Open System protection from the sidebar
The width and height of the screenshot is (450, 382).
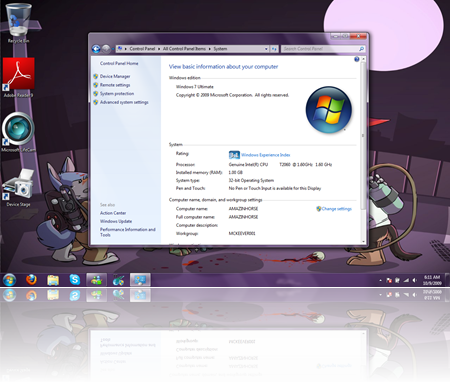(x=117, y=94)
